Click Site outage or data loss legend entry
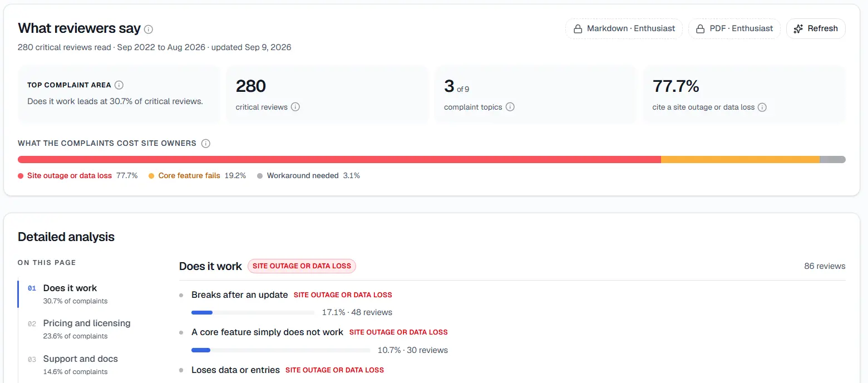This screenshot has width=868, height=383. (x=78, y=175)
